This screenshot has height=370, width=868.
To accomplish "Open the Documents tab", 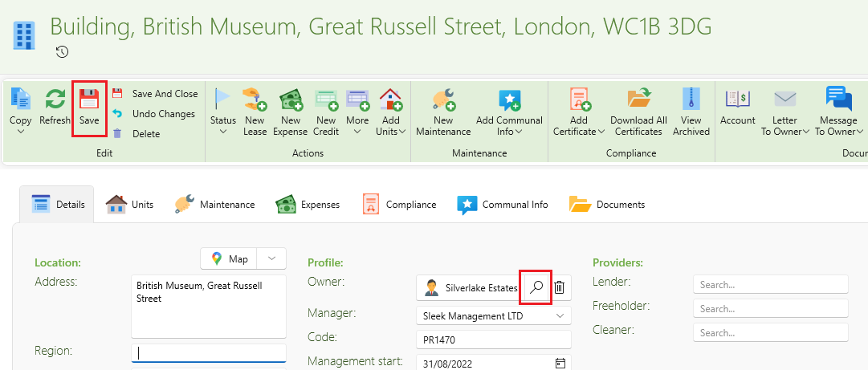I will (x=607, y=204).
